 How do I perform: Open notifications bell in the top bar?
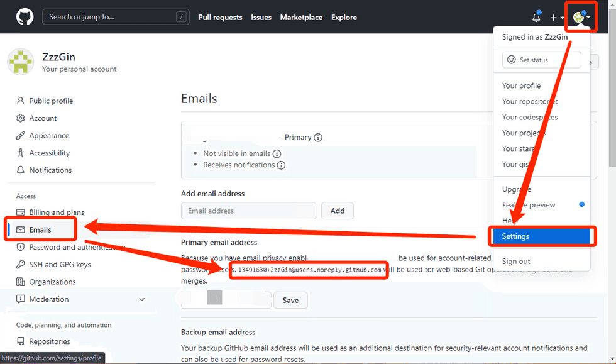click(536, 17)
